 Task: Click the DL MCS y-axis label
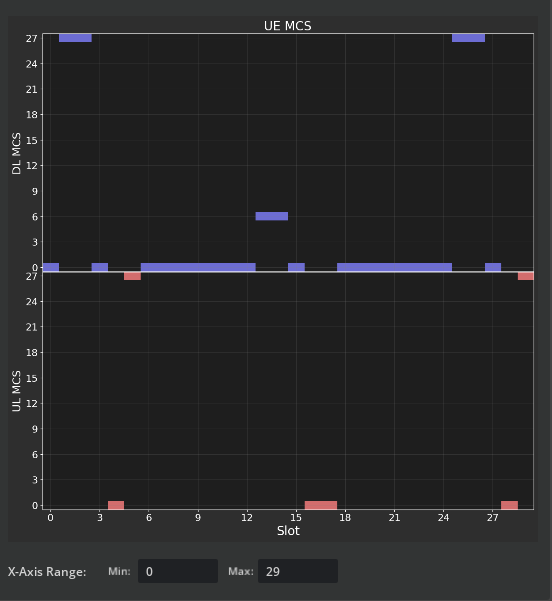pyautogui.click(x=16, y=153)
